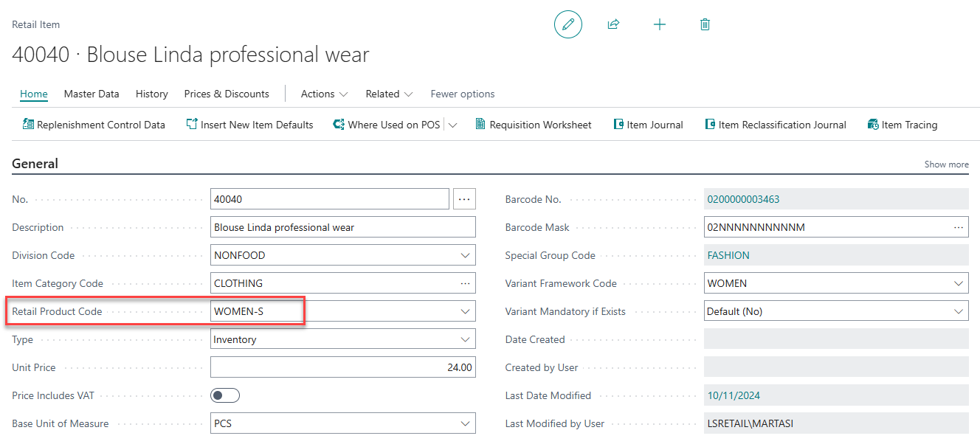Open Replenishment Control Data

pos(94,125)
